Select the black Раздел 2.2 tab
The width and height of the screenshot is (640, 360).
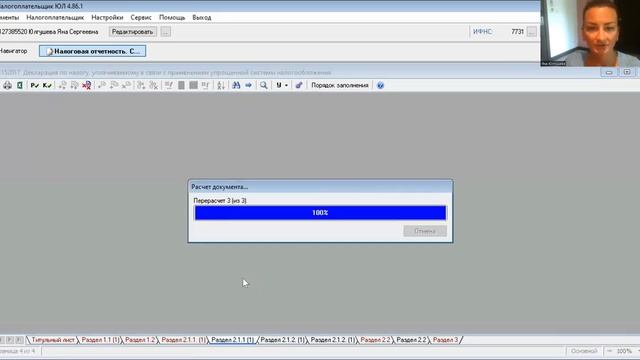(411, 340)
